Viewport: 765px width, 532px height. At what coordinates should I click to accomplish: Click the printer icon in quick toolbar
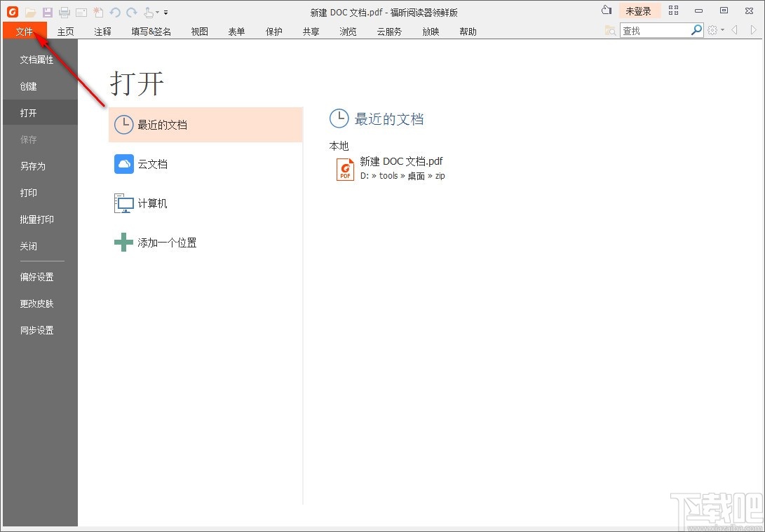click(65, 12)
